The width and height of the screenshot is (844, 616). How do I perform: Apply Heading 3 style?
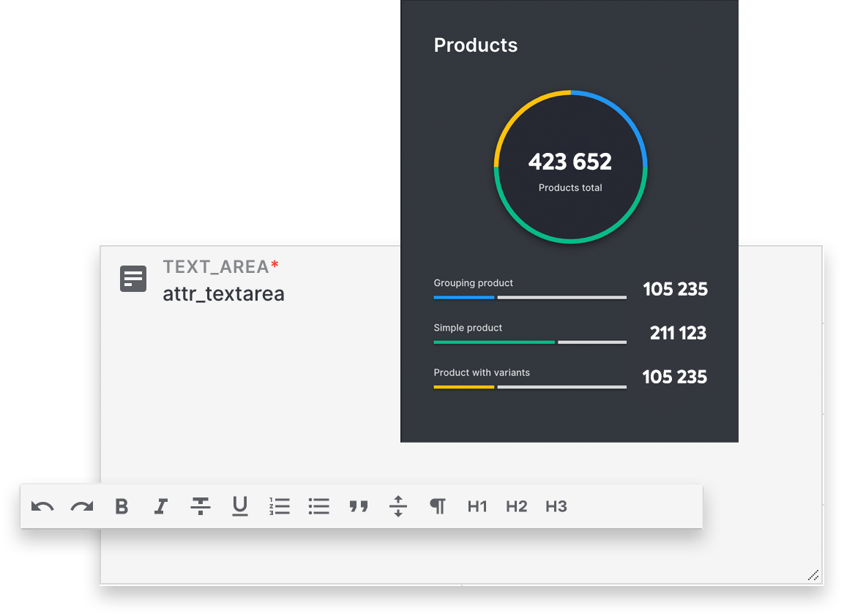556,506
